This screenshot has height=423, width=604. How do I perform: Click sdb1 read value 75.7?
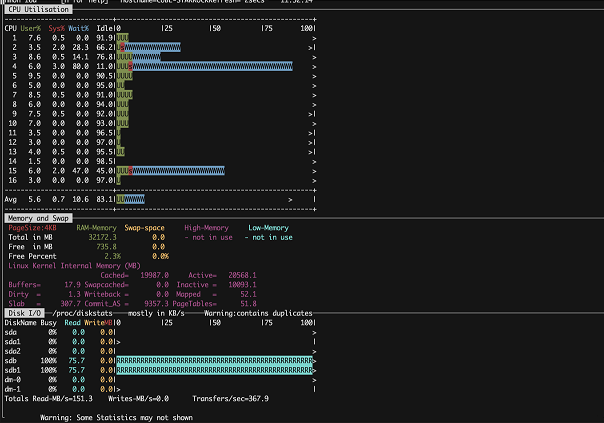click(76, 370)
